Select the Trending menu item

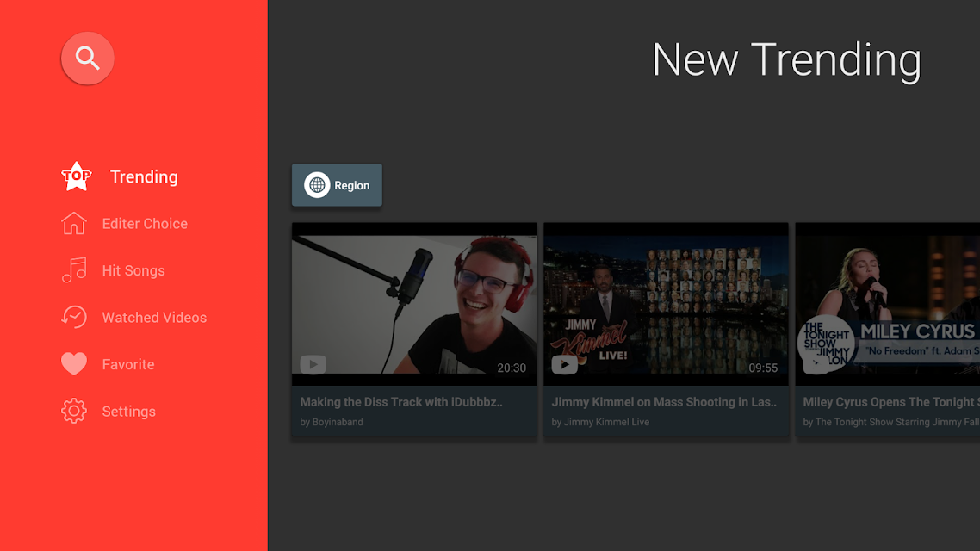(144, 176)
